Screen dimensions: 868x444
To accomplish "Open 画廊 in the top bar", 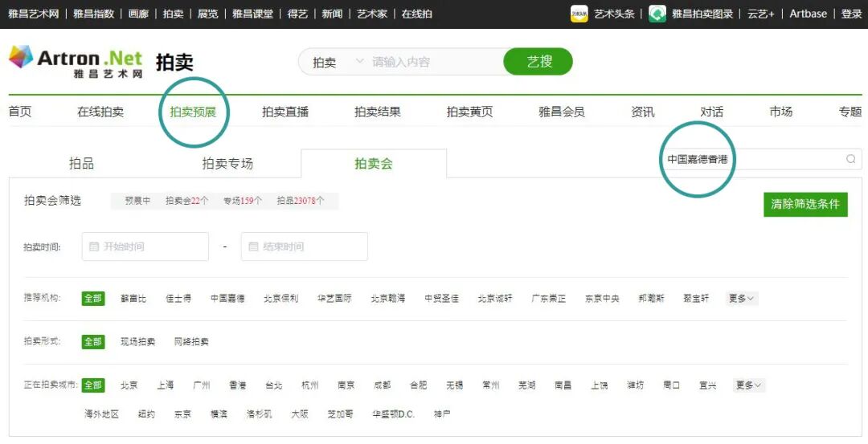I will (138, 14).
